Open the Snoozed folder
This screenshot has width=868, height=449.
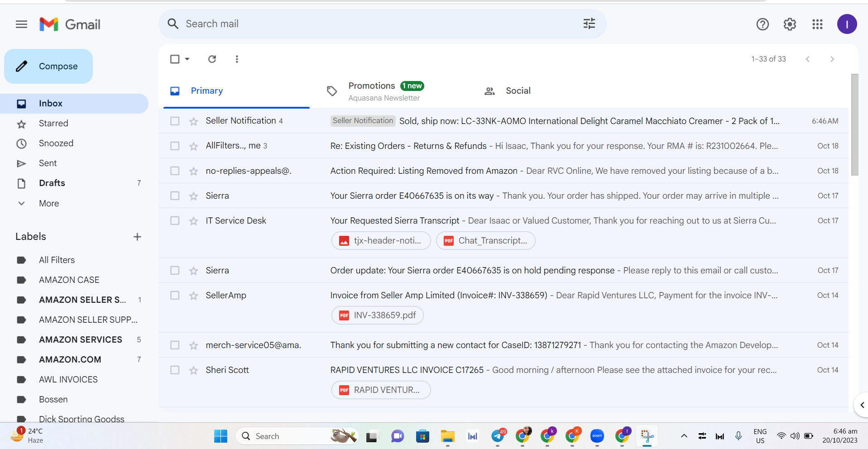(x=74, y=143)
